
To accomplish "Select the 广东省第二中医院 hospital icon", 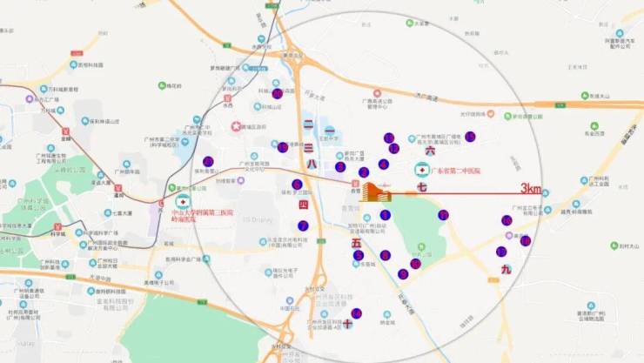I will coord(419,169).
